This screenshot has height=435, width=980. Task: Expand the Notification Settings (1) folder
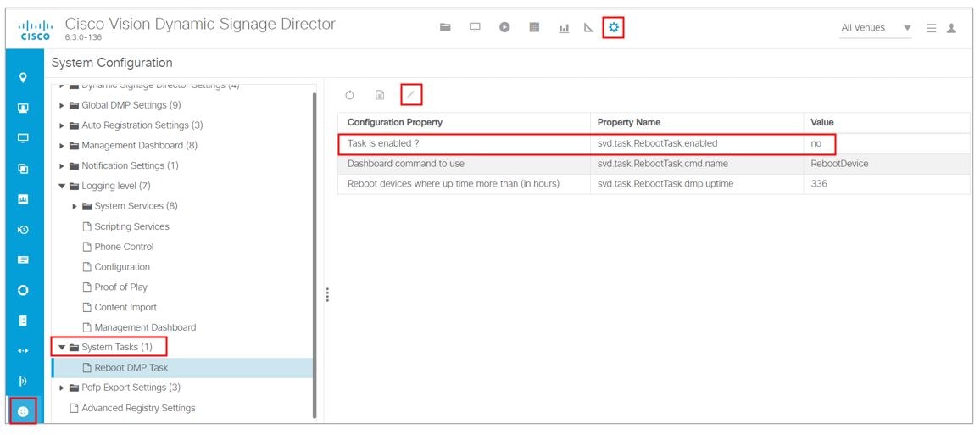click(62, 166)
